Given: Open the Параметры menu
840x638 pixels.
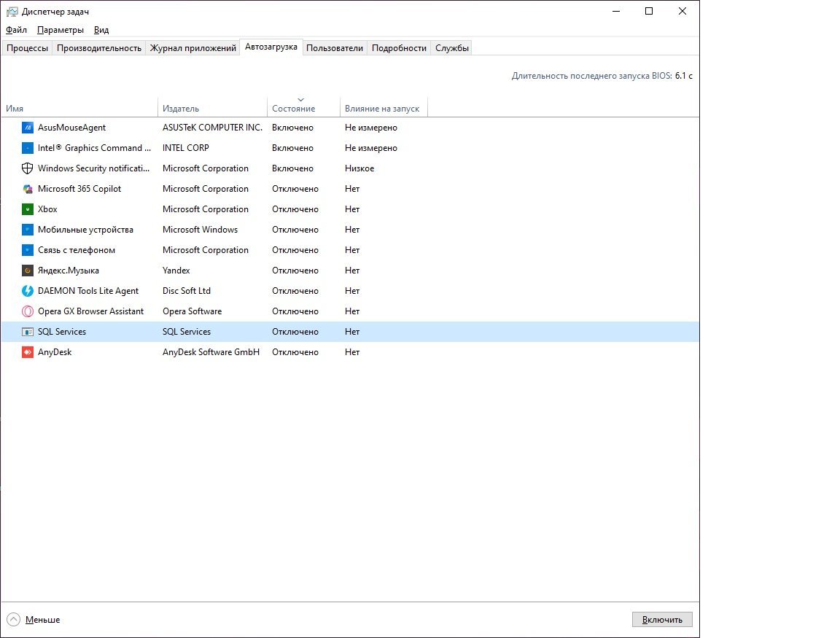Looking at the screenshot, I should click(x=61, y=30).
